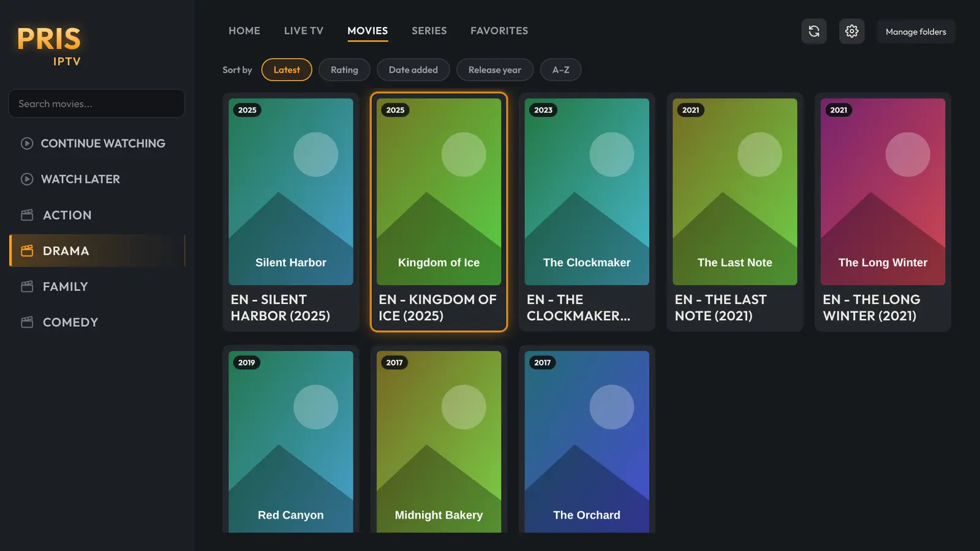Viewport: 980px width, 551px height.
Task: Click the Drama folder clapperboard icon
Action: tap(27, 251)
